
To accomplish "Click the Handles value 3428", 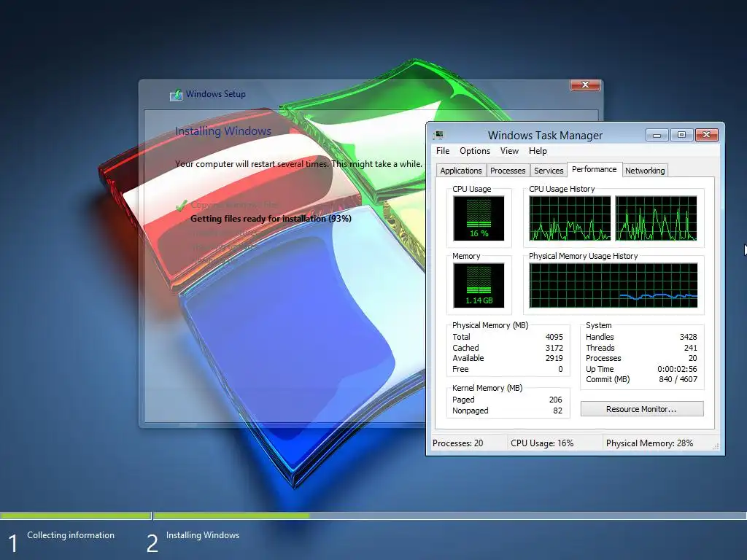I will tap(689, 337).
